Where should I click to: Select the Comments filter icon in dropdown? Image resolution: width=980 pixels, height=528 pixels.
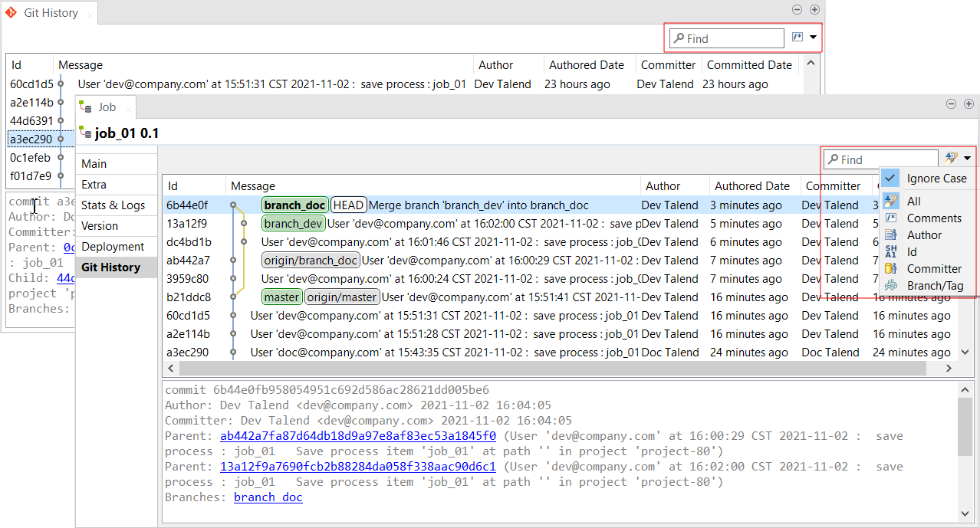(890, 218)
